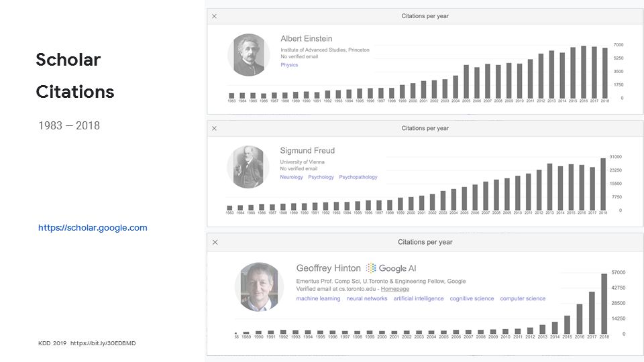Click Geoffrey Hinton's profile photo

click(259, 286)
